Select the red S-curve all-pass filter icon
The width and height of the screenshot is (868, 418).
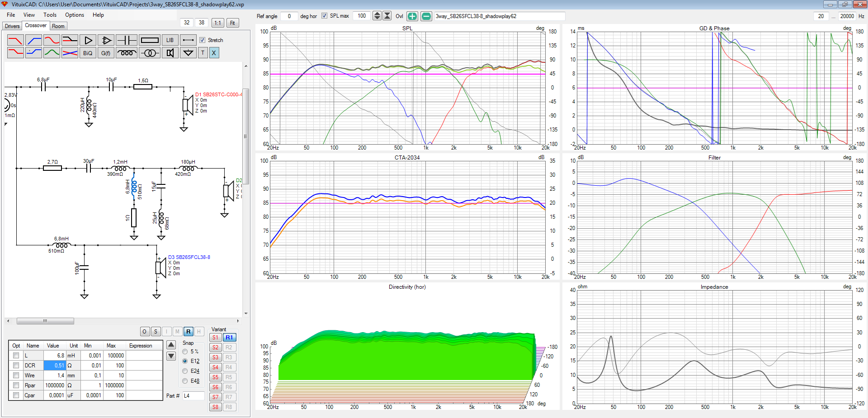tap(52, 40)
